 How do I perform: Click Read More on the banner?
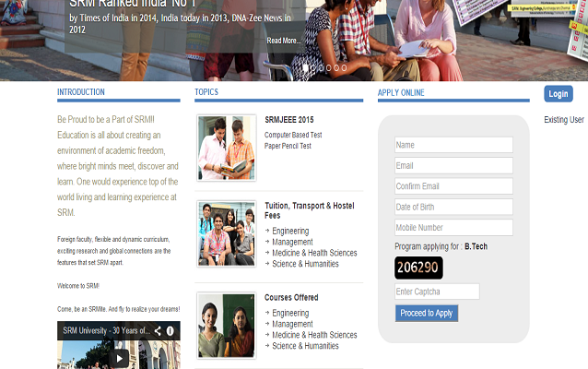283,41
